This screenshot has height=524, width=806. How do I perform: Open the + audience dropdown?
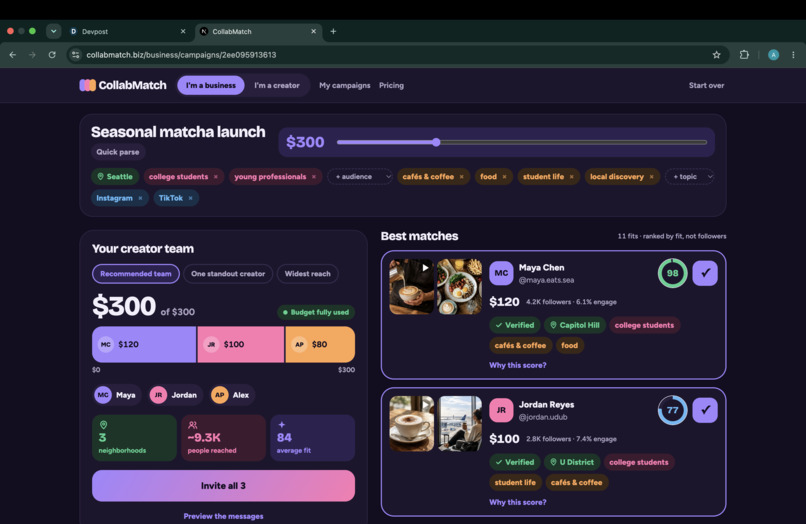(x=360, y=176)
